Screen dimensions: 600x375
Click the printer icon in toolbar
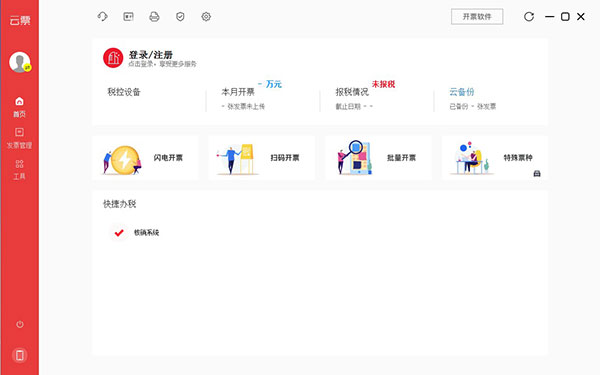point(154,16)
